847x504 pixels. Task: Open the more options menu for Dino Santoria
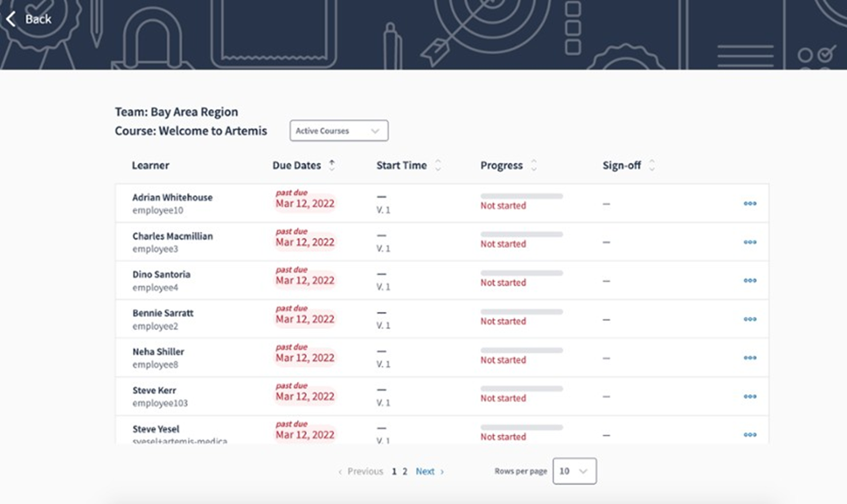click(x=749, y=281)
